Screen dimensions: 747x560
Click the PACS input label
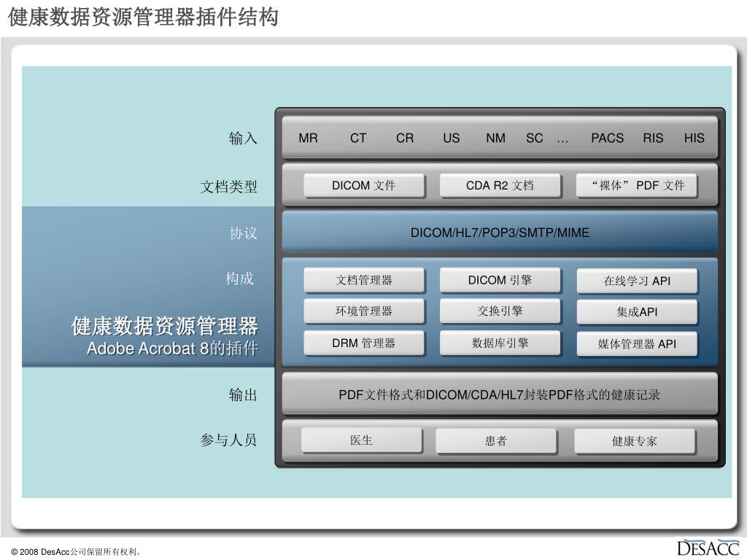pos(608,138)
